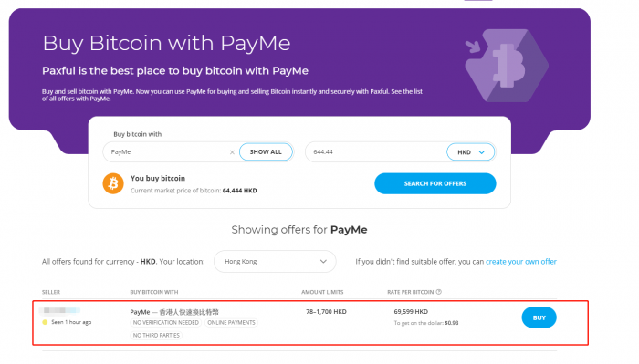639x364 pixels.
Task: Select the Online Payments tag
Action: pos(231,322)
